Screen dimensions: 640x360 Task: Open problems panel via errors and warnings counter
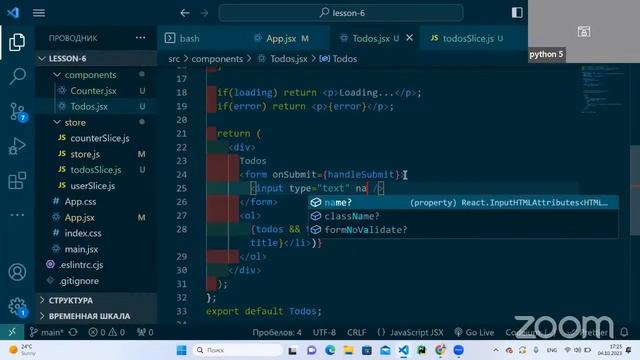[107, 332]
